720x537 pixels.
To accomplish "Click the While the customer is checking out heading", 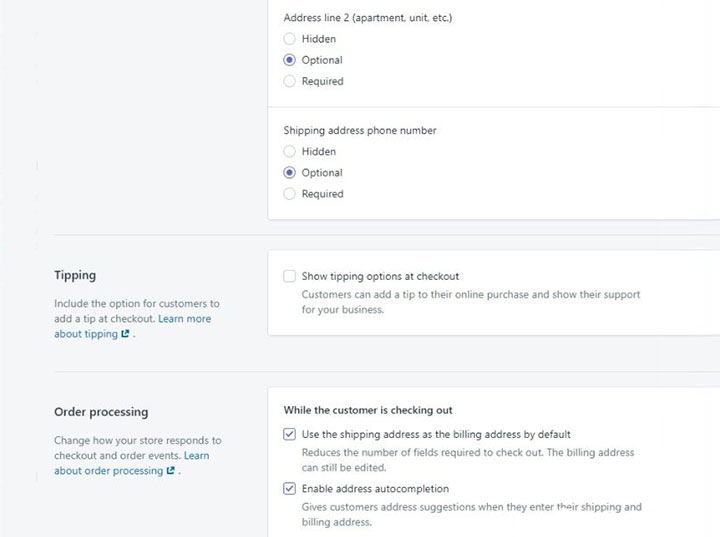I will 368,410.
